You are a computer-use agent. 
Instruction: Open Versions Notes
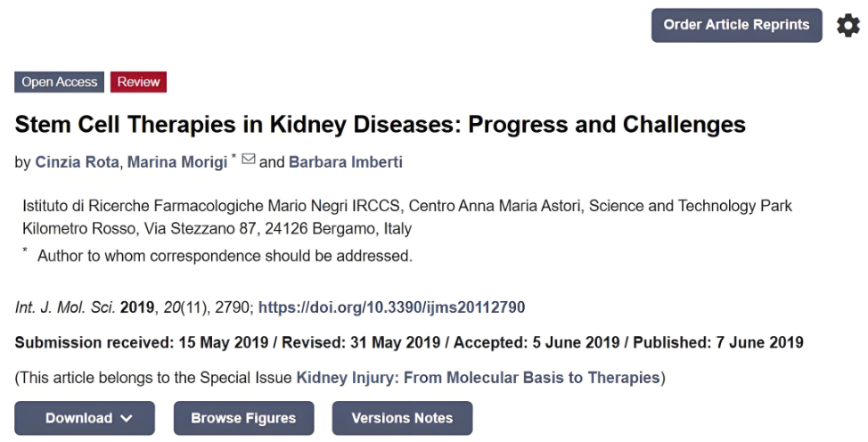(402, 418)
